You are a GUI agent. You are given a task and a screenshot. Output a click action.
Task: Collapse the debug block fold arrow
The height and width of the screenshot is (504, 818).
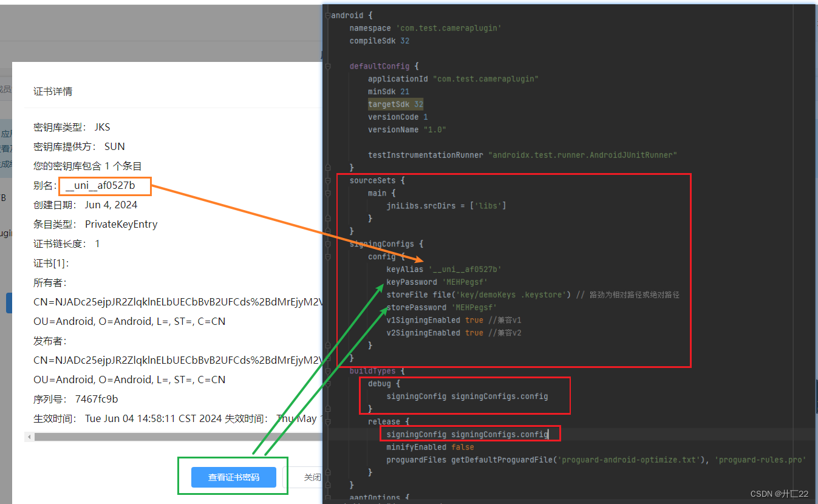328,383
